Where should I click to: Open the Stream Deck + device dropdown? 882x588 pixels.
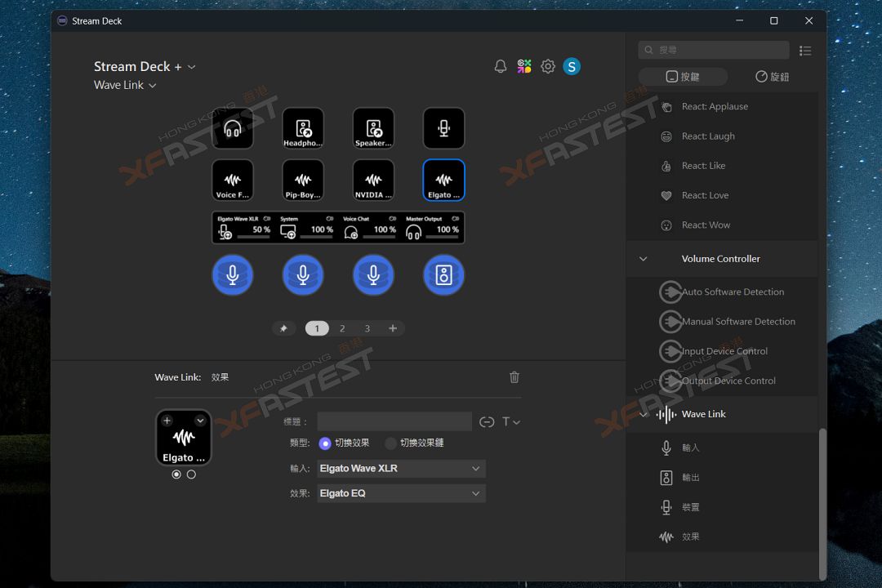(145, 66)
